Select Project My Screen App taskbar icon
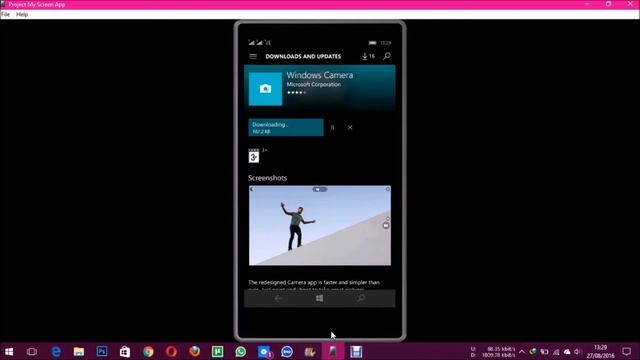This screenshot has width=640, height=360. [x=333, y=351]
